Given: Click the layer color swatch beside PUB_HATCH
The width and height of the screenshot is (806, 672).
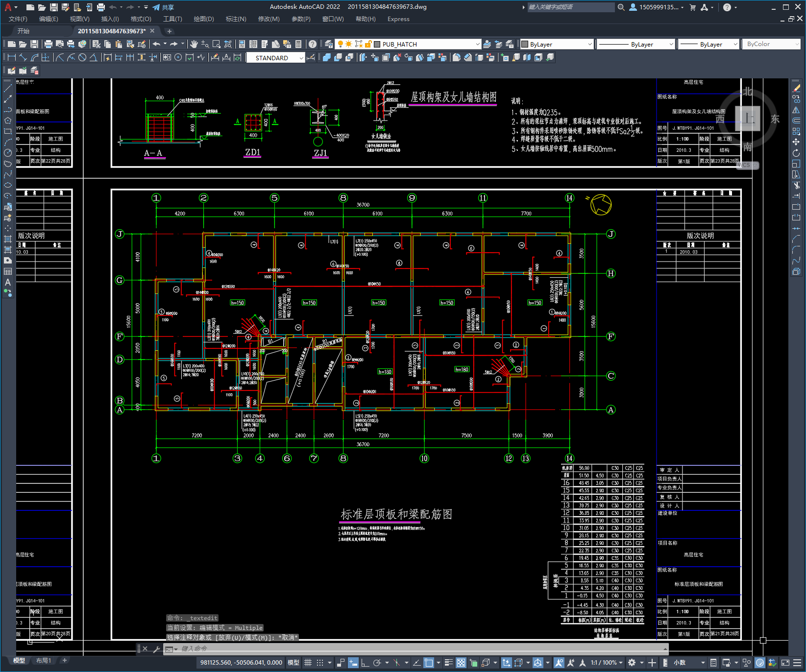Looking at the screenshot, I should click(x=377, y=44).
